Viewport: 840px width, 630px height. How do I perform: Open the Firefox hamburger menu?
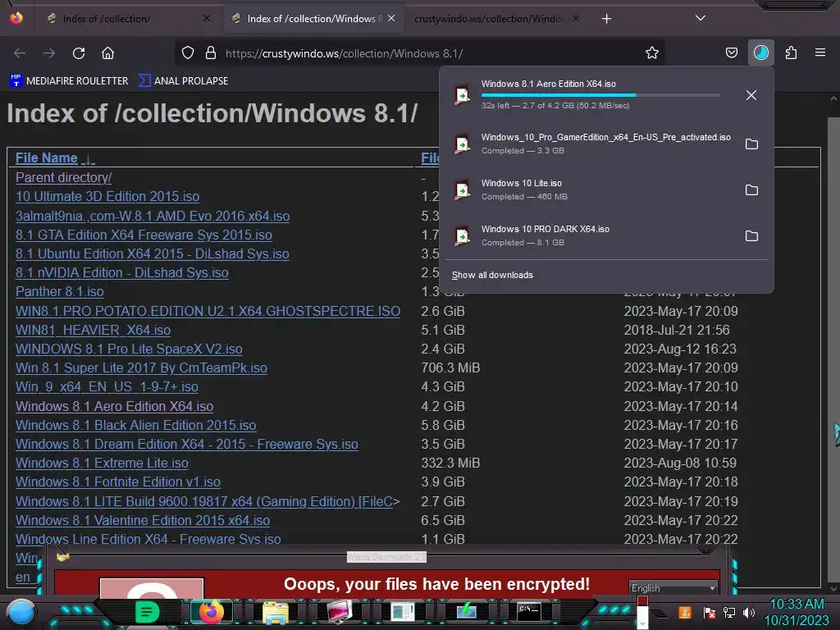click(820, 52)
